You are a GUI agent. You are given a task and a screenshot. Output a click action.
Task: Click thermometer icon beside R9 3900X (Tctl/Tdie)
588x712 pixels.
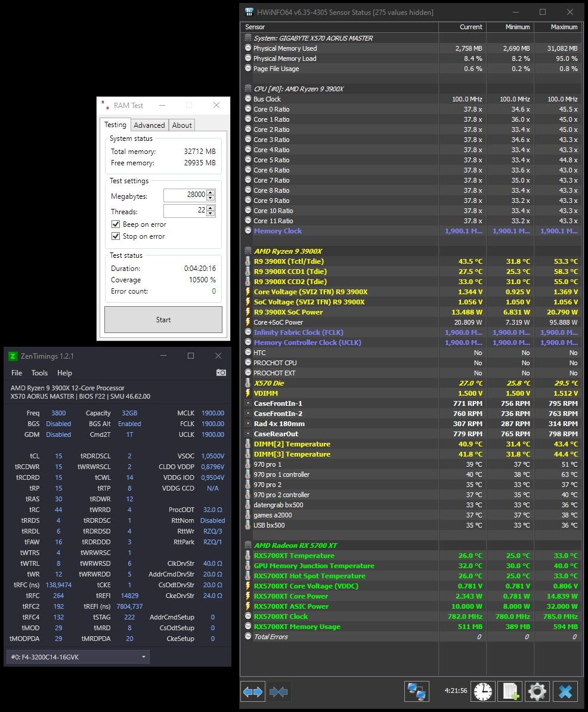247,261
